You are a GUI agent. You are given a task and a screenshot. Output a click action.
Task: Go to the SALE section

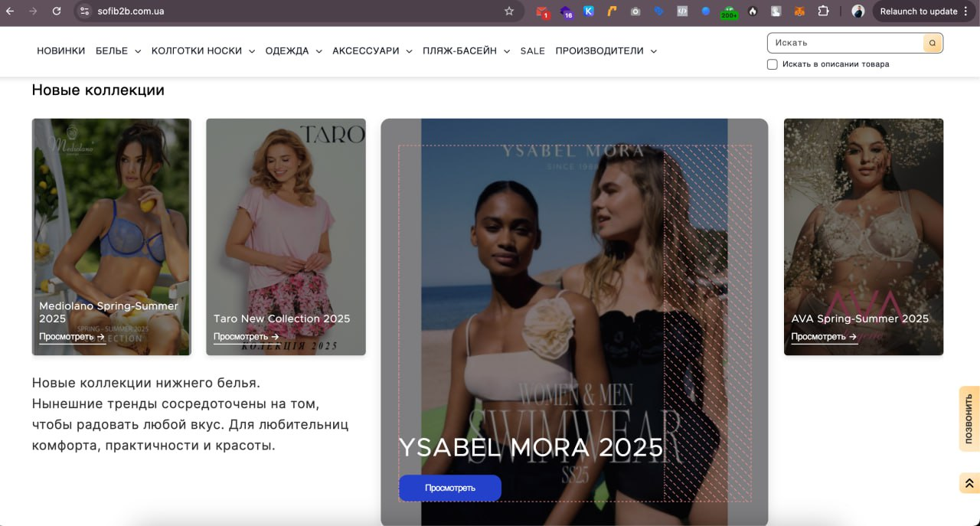pos(532,51)
